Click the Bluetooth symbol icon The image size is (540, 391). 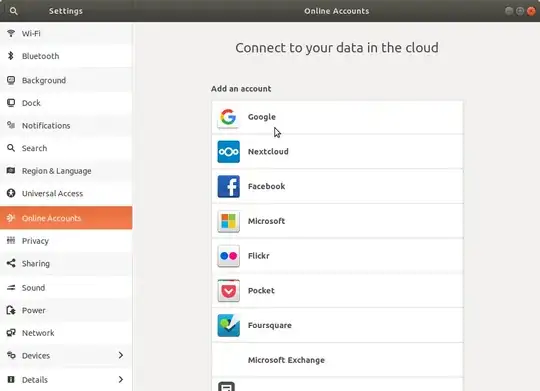(11, 56)
